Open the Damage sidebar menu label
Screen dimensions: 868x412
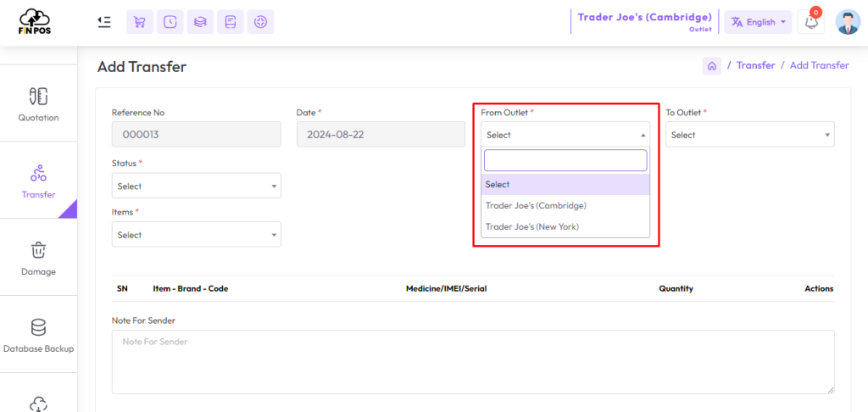point(38,272)
